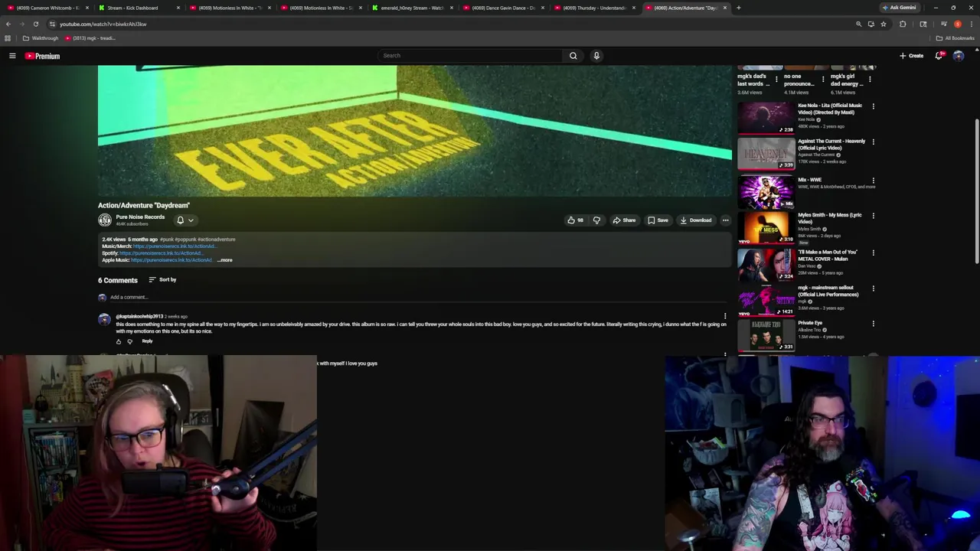The image size is (980, 551).
Task: Open options for Myles Smith My Mess
Action: click(x=874, y=216)
